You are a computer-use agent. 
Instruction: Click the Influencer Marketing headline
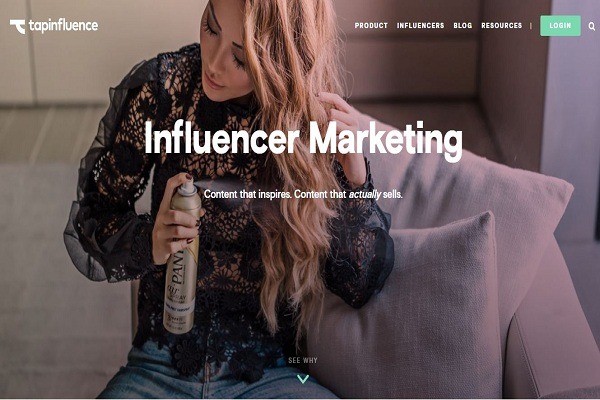tap(303, 140)
